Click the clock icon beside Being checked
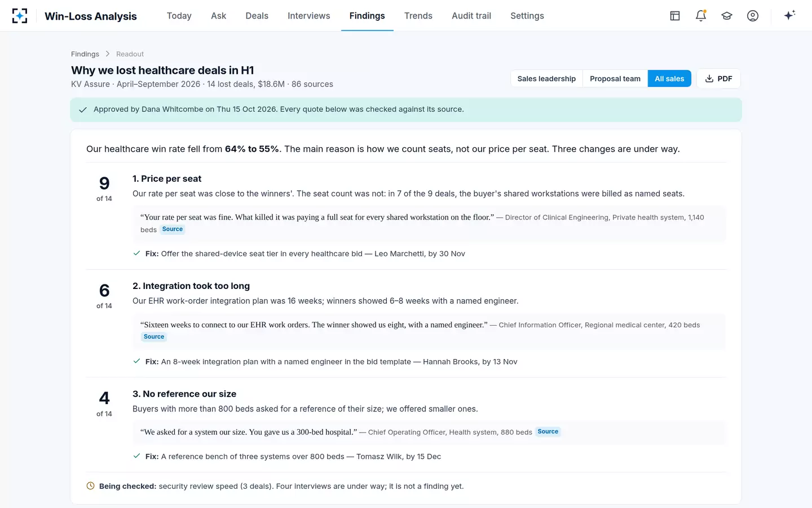This screenshot has width=812, height=508. pyautogui.click(x=90, y=486)
